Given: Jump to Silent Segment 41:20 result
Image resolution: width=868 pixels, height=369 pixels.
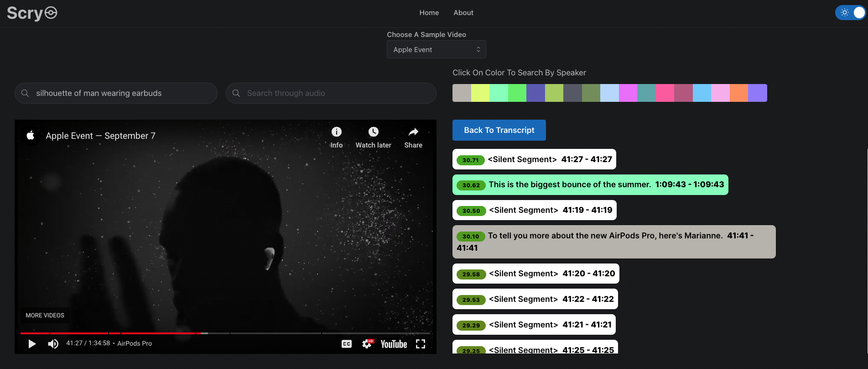Looking at the screenshot, I should (536, 274).
